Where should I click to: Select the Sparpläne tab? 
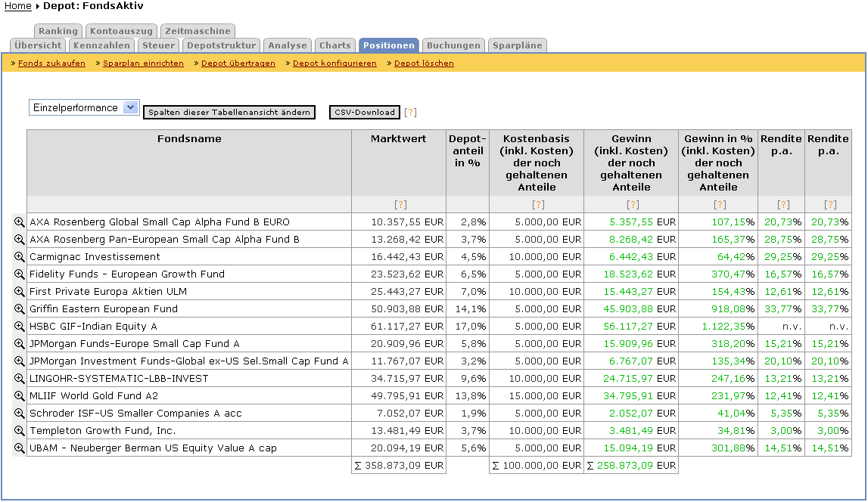tap(517, 45)
